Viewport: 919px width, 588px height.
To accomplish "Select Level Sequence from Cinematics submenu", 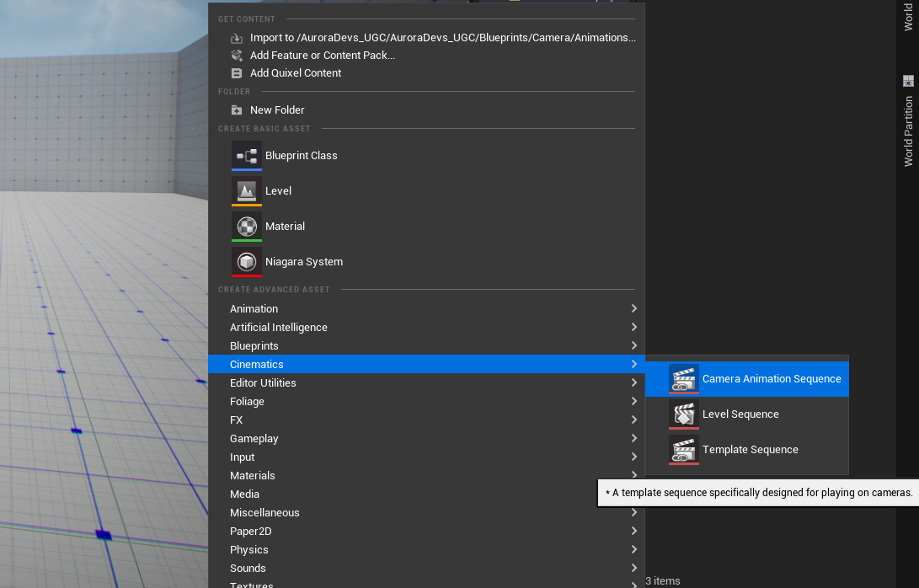I will (740, 414).
